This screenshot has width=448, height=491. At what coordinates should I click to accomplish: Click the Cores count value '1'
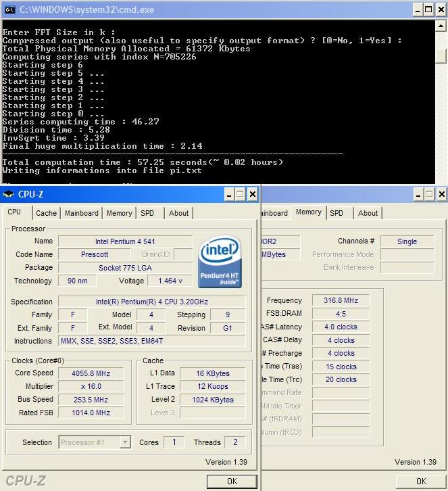click(x=174, y=442)
